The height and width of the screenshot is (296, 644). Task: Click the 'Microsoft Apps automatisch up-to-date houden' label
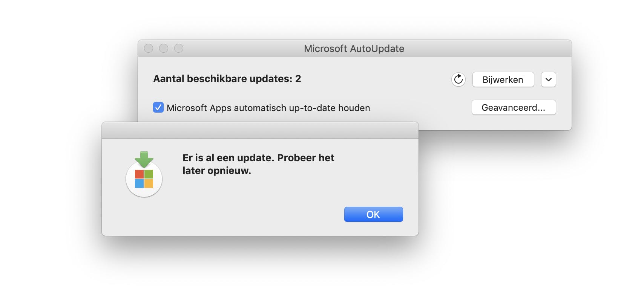268,108
